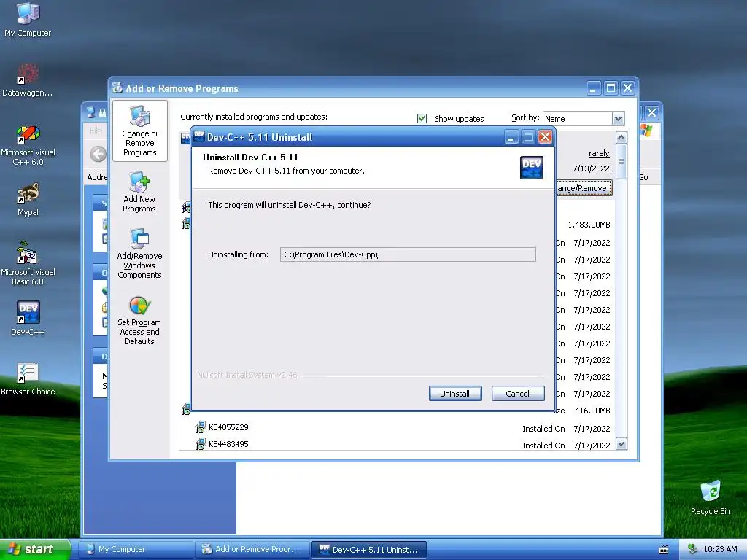Click the 1,483.00MB size value

[589, 225]
